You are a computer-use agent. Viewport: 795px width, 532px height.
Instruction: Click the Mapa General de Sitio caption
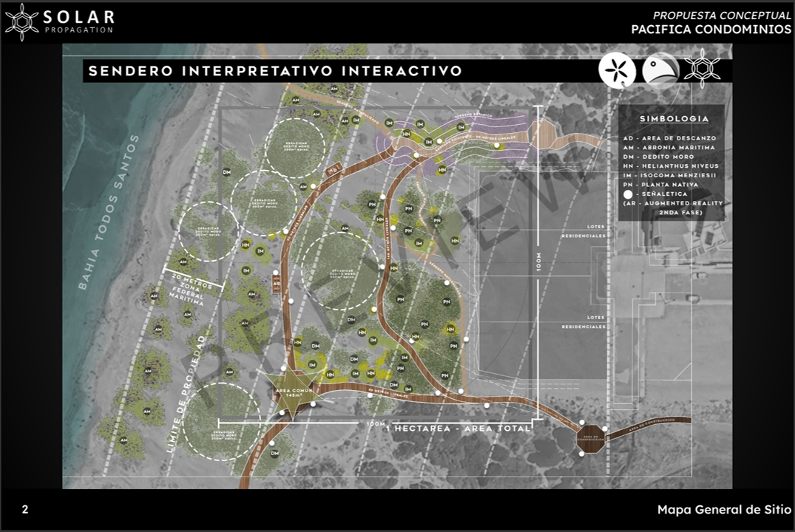tap(724, 510)
